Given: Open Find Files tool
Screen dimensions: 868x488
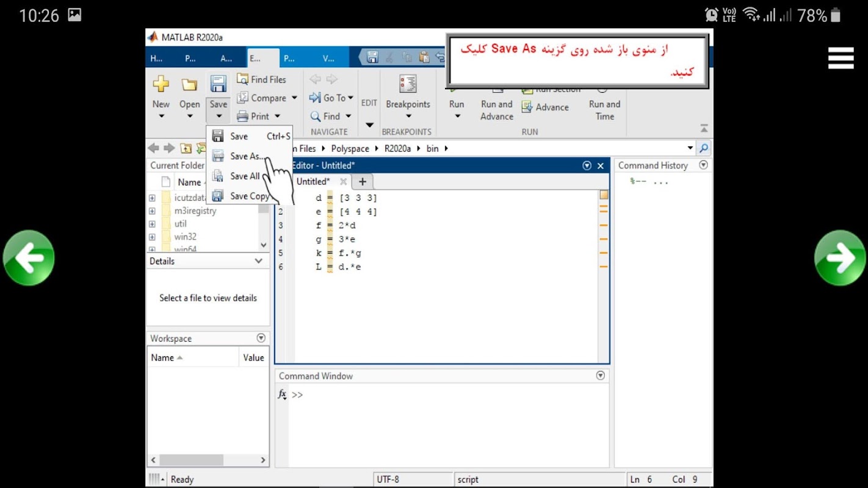Looking at the screenshot, I should 261,79.
